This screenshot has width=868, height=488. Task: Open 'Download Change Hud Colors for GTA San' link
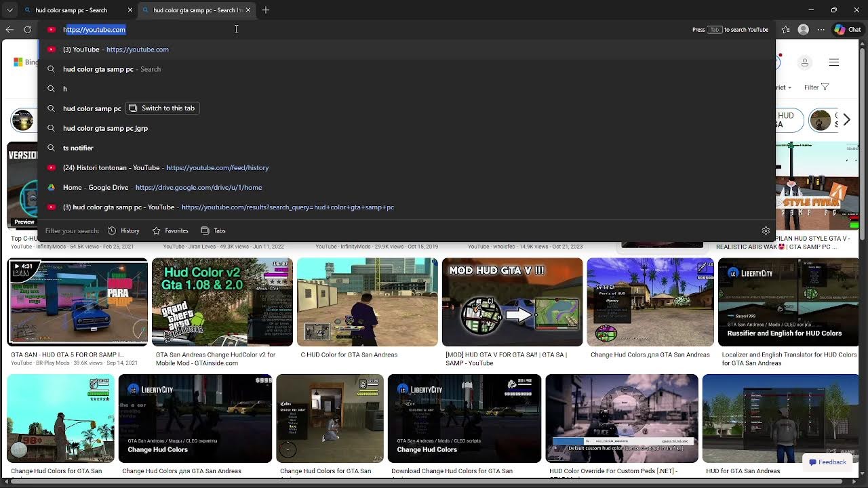452,471
